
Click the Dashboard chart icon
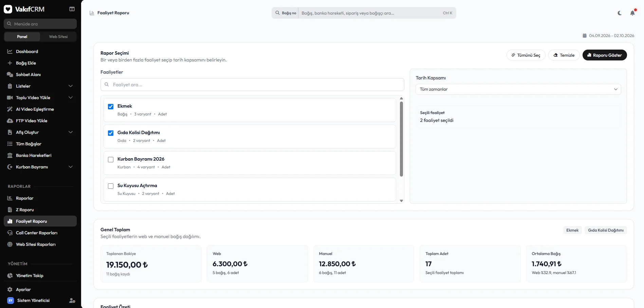coord(10,52)
